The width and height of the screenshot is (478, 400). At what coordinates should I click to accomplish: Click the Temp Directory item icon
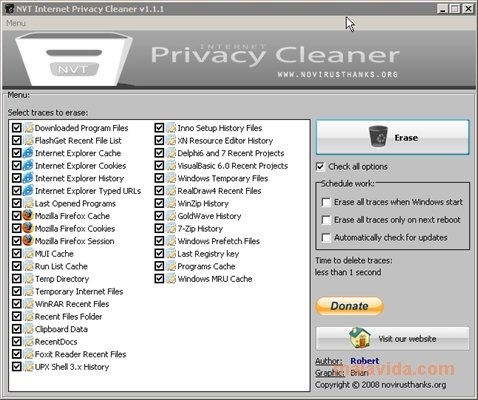click(x=29, y=279)
